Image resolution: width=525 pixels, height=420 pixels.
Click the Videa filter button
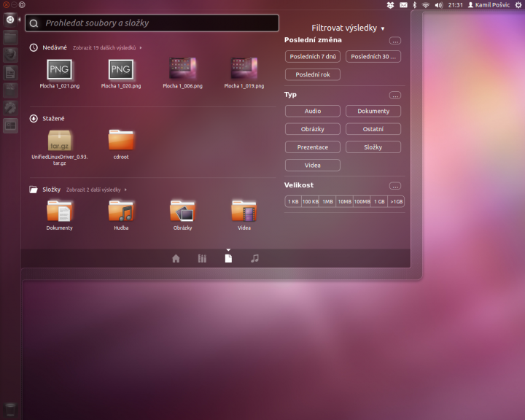click(312, 166)
